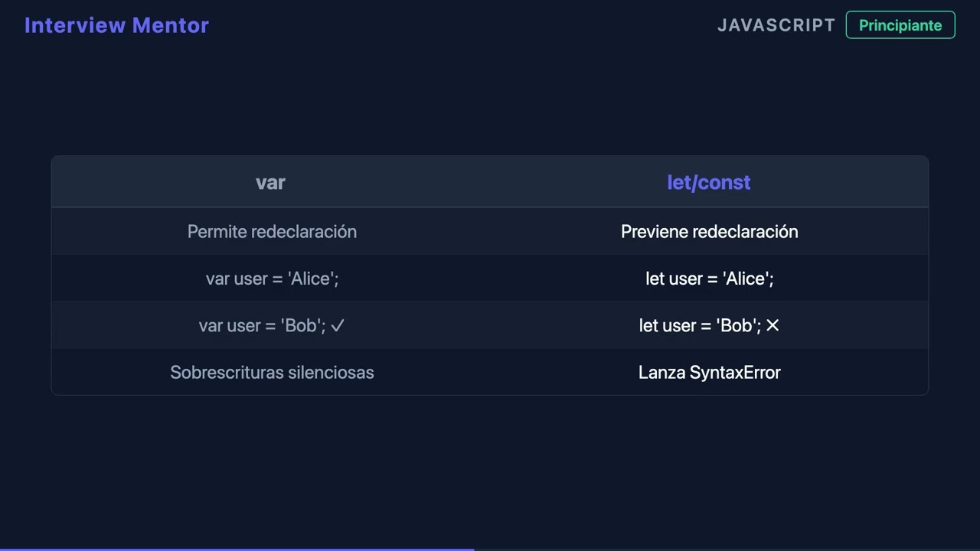Click the "var user = 'Alice';" cell
This screenshot has width=980, height=551.
click(272, 279)
